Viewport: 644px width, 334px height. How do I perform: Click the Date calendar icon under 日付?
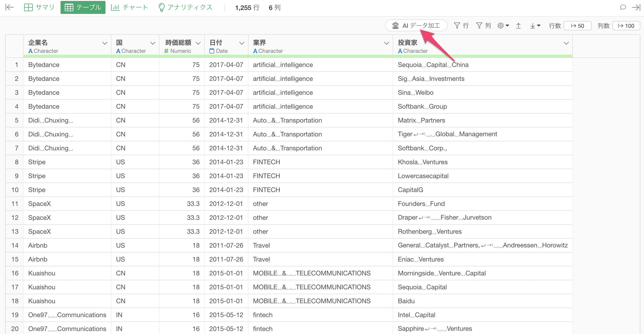point(212,51)
